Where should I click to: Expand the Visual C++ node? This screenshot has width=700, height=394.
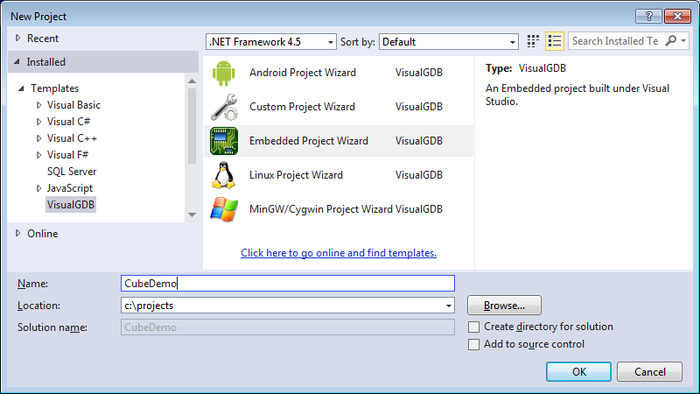click(39, 139)
